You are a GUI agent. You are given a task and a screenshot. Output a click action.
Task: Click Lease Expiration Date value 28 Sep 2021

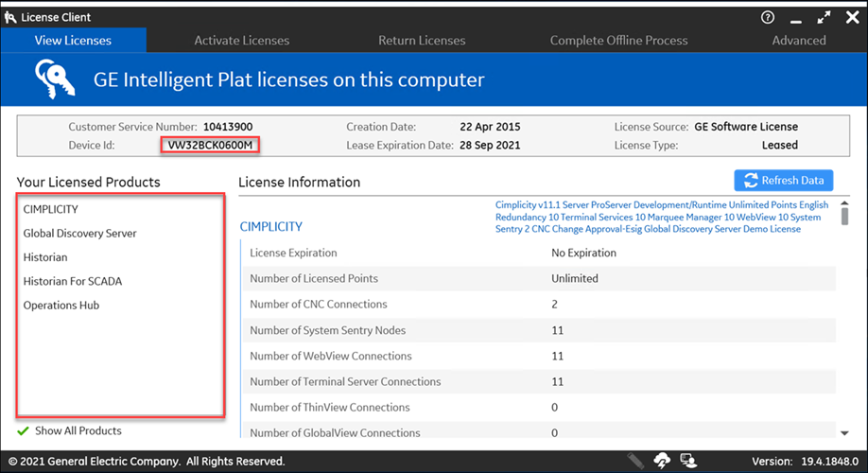pos(490,145)
